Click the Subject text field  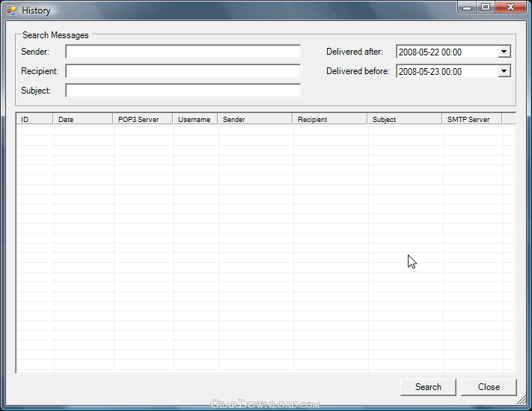pos(183,91)
